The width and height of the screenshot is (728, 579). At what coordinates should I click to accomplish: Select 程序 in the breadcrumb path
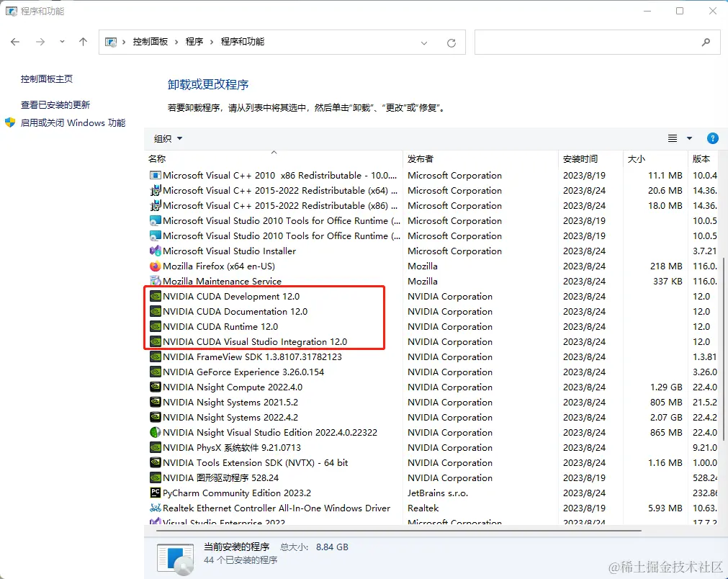194,42
